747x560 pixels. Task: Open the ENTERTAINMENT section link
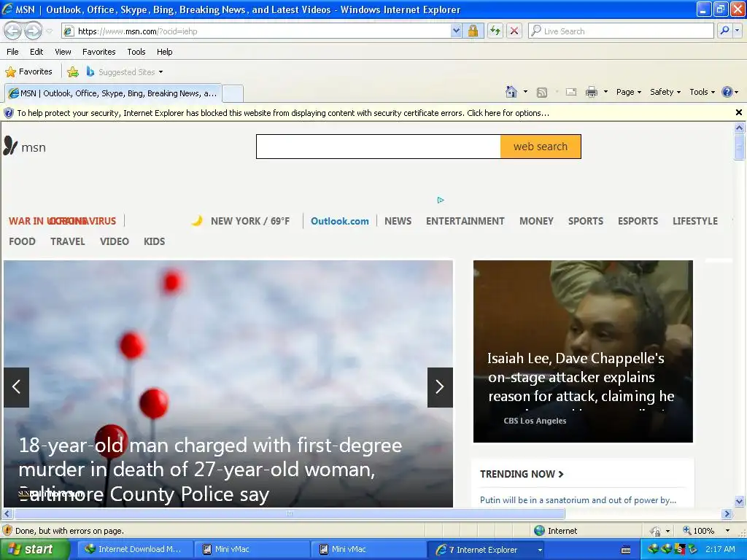465,221
